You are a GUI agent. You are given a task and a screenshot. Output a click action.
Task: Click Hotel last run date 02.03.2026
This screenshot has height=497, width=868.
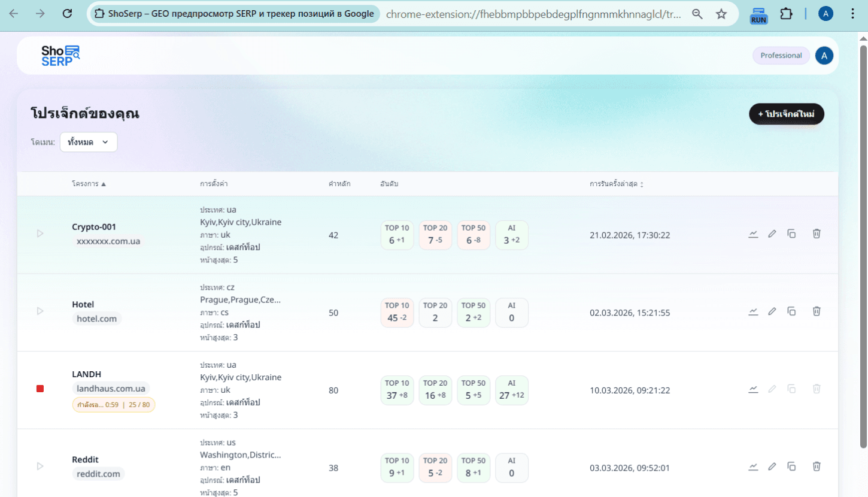coord(630,313)
